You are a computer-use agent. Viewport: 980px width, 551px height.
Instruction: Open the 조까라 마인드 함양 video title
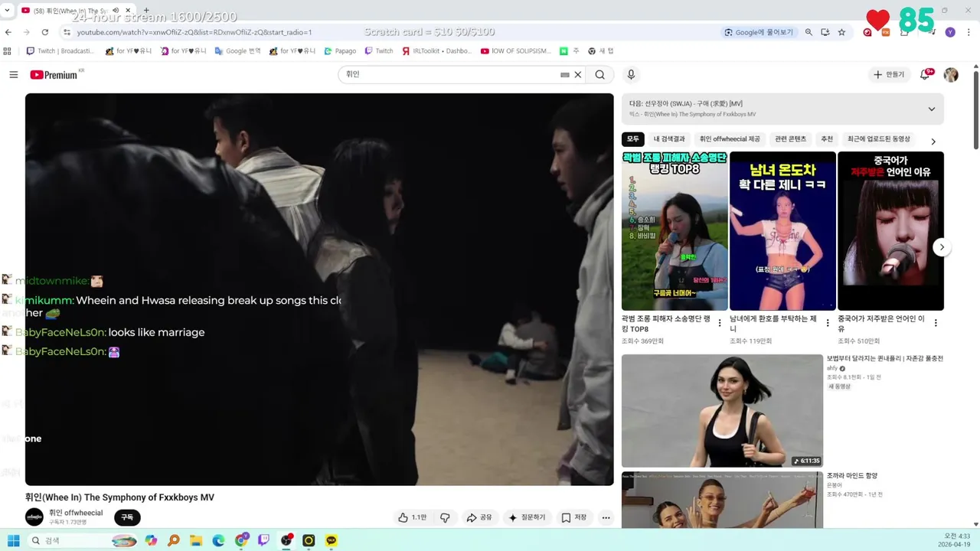click(852, 475)
